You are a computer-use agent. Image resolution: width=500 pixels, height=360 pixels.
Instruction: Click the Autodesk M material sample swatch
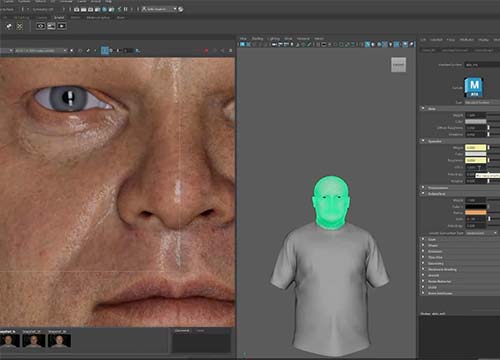pos(474,87)
